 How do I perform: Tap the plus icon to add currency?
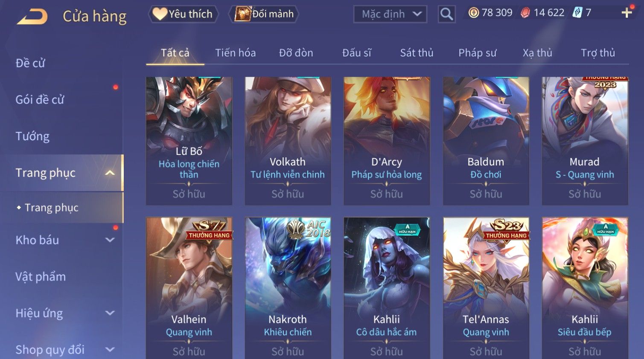(x=627, y=13)
